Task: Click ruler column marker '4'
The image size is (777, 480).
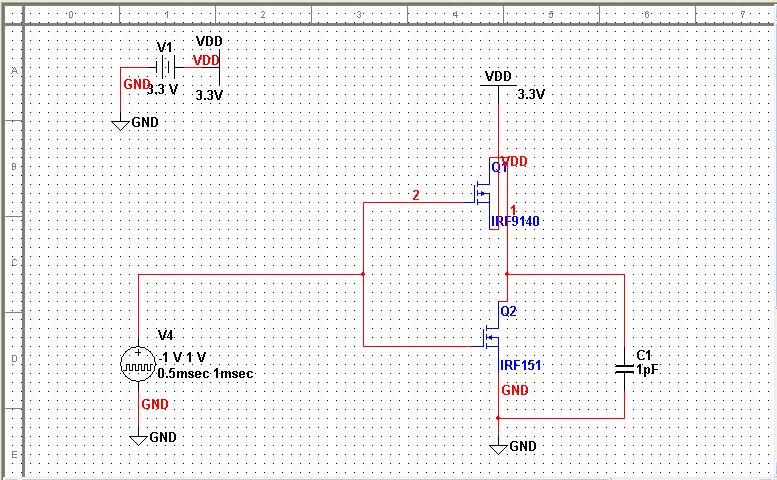Action: tap(455, 15)
